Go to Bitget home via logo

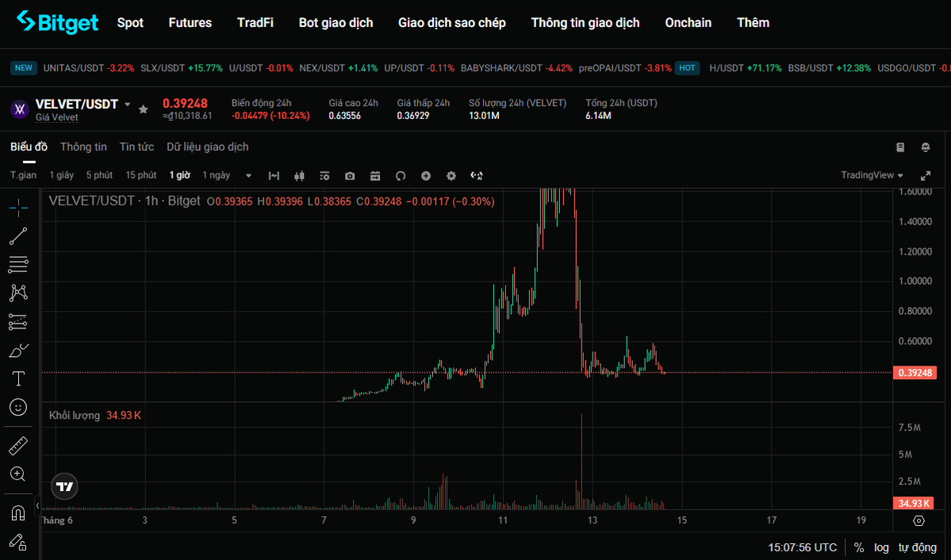[58, 22]
